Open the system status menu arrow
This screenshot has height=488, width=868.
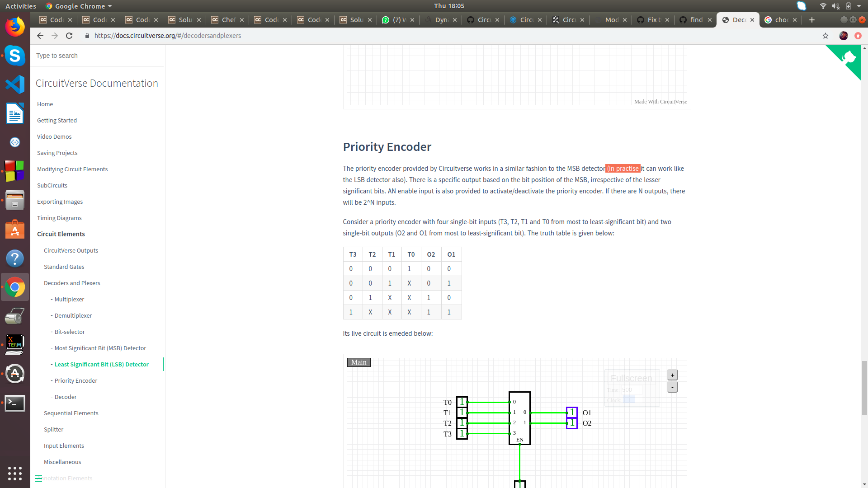859,6
